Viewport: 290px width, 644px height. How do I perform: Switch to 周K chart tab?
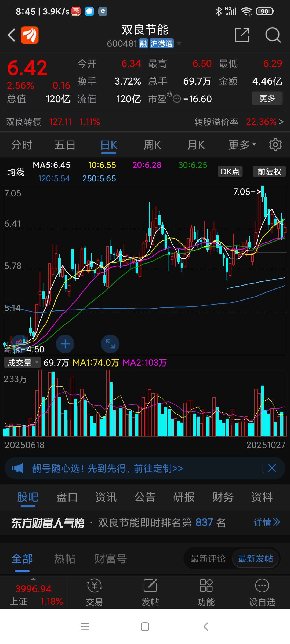tap(152, 145)
